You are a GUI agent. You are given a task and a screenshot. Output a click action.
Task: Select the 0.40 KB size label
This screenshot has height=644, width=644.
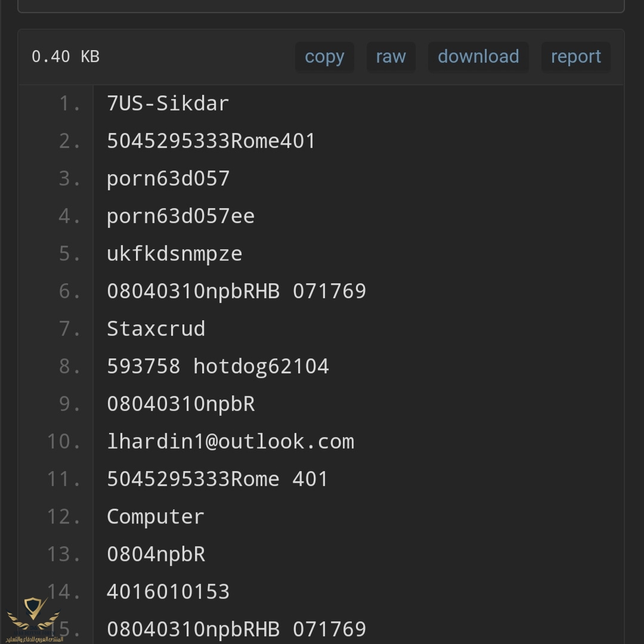click(66, 57)
